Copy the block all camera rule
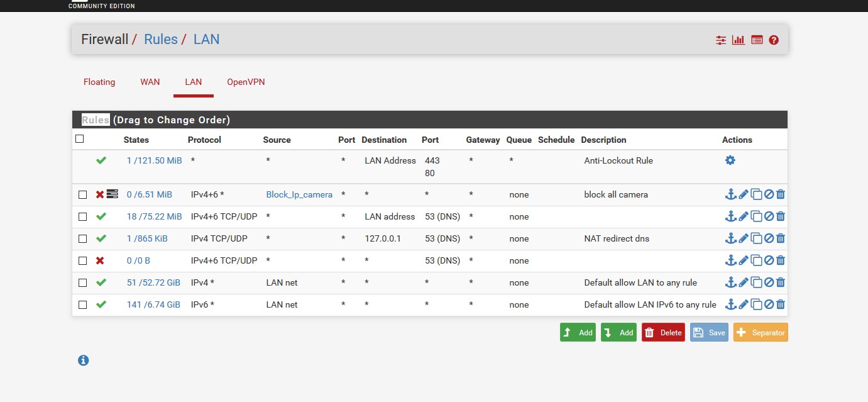868x402 pixels. pos(757,194)
